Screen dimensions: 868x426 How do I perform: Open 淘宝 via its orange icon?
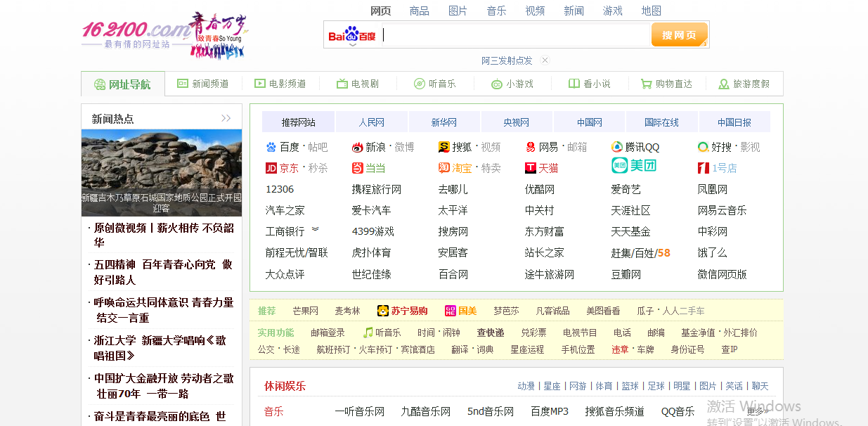(446, 167)
